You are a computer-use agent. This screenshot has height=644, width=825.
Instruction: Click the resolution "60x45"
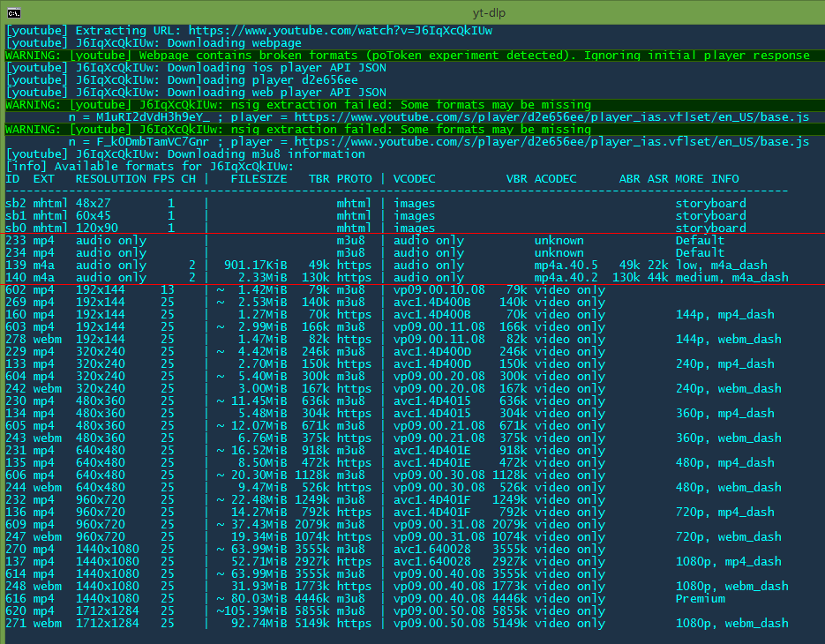click(x=94, y=216)
